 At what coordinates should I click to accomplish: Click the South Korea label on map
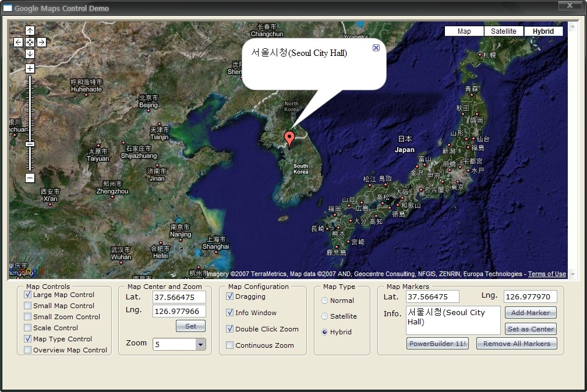point(301,169)
